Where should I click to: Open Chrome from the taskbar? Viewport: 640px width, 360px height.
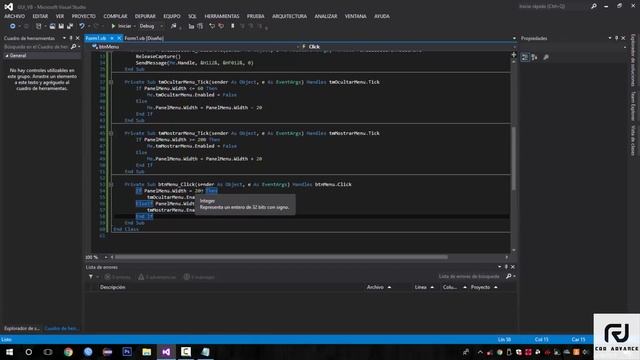[68, 352]
